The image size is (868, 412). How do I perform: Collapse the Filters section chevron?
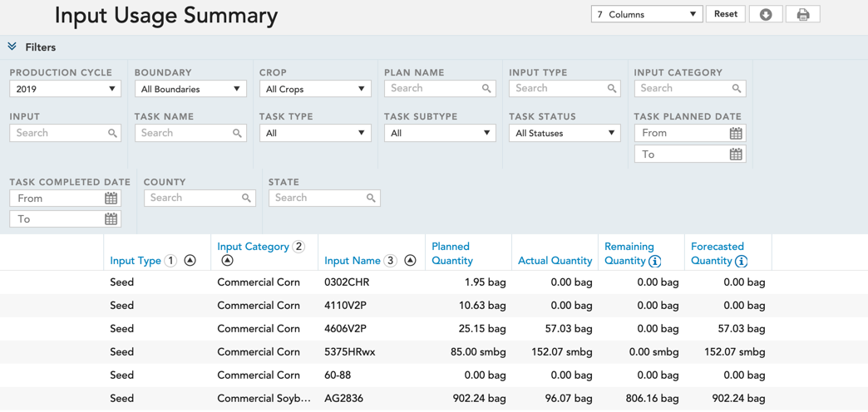point(12,47)
